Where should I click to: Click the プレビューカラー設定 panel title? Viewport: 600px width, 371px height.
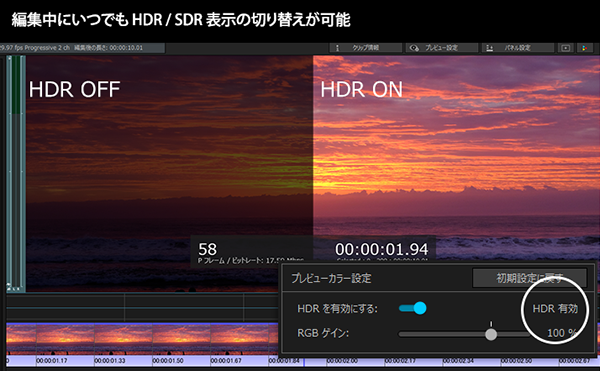pos(331,278)
